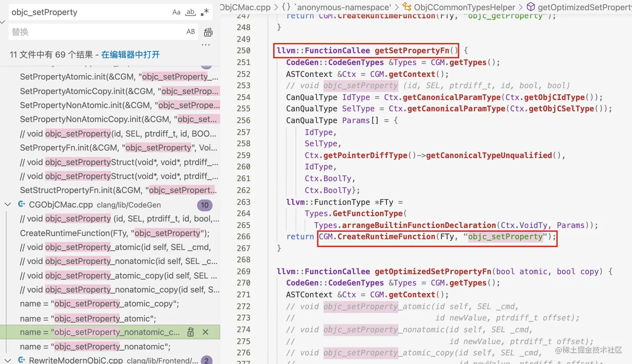Click line number 269 in the gutter
The height and width of the screenshot is (364, 632).
pos(244,272)
